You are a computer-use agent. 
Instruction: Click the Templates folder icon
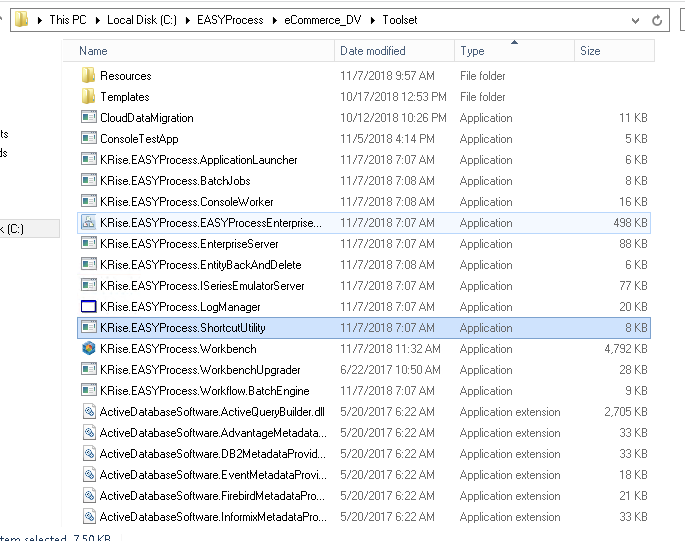[88, 96]
